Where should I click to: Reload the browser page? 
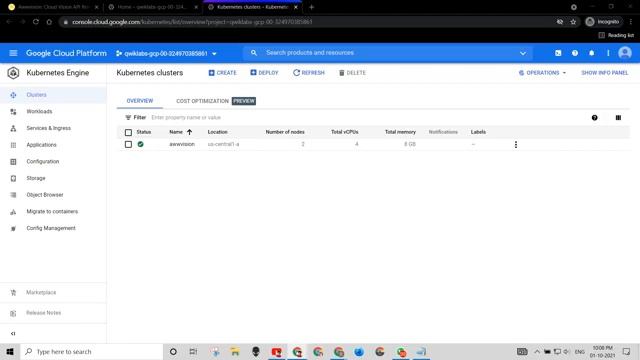coord(36,22)
